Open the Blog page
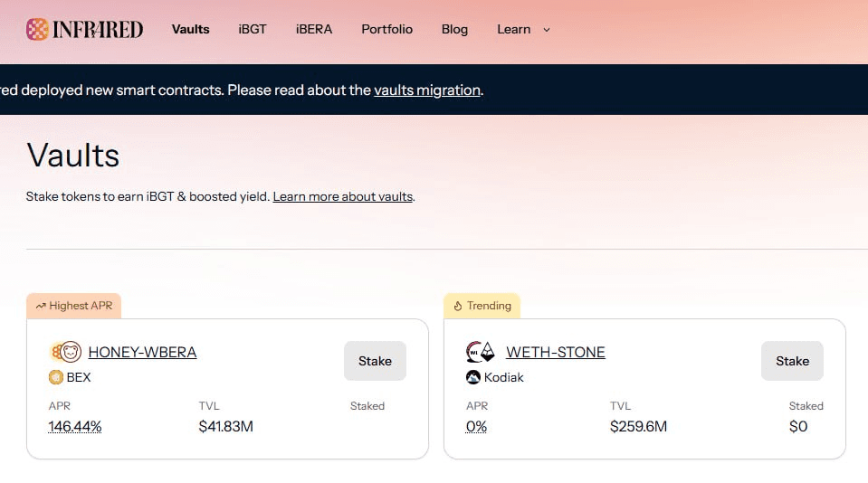868x483 pixels. pyautogui.click(x=454, y=29)
